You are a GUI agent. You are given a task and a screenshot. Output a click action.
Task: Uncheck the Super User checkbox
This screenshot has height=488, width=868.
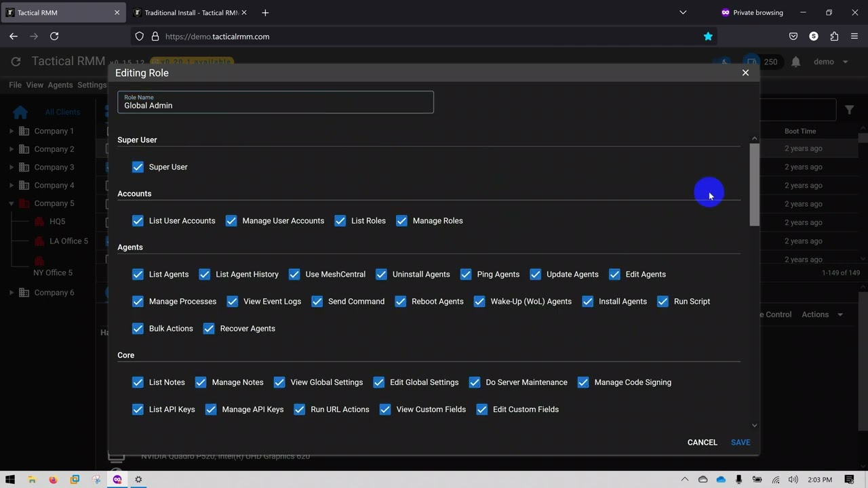click(138, 167)
